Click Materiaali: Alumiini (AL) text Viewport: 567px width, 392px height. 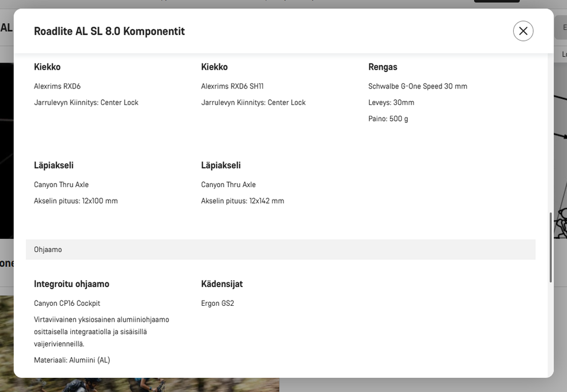point(72,360)
